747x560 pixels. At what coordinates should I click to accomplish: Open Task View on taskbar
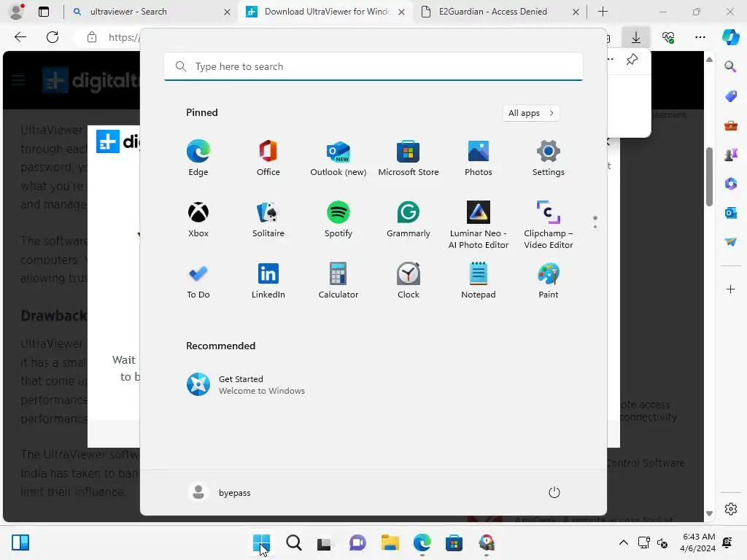click(x=325, y=542)
